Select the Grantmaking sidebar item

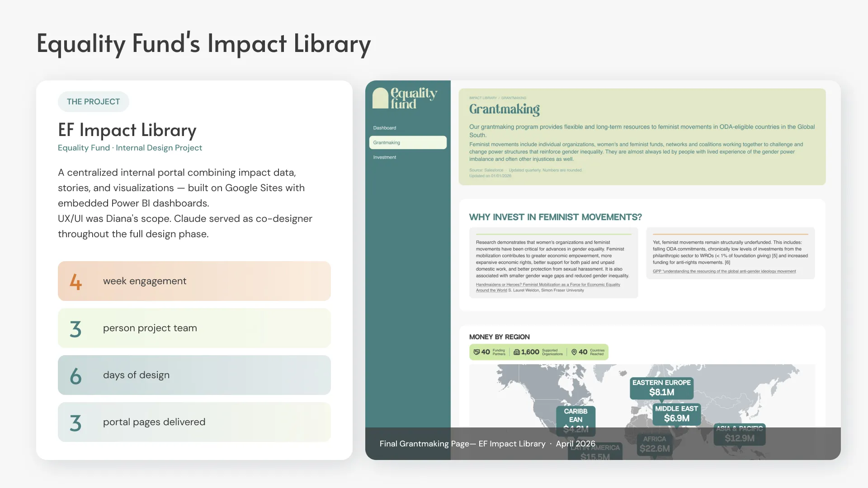click(408, 142)
